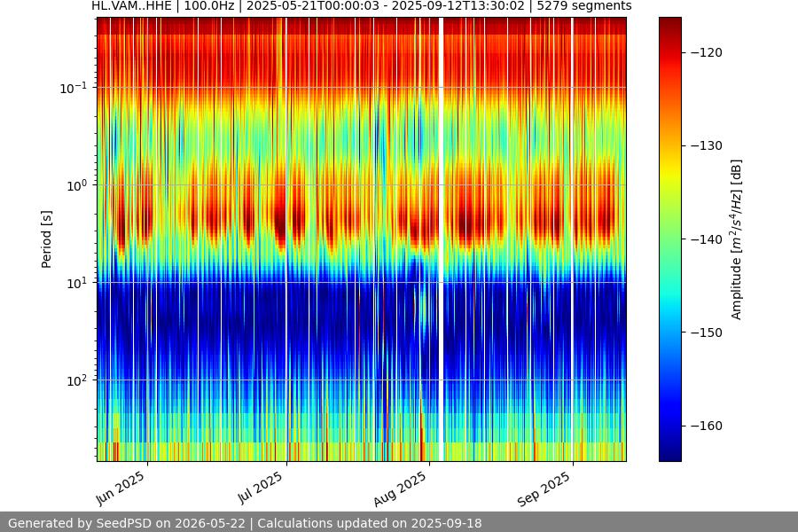798x532 pixels.
Task: Click the 10⁻¹ period tick label
Action: pyautogui.click(x=74, y=88)
